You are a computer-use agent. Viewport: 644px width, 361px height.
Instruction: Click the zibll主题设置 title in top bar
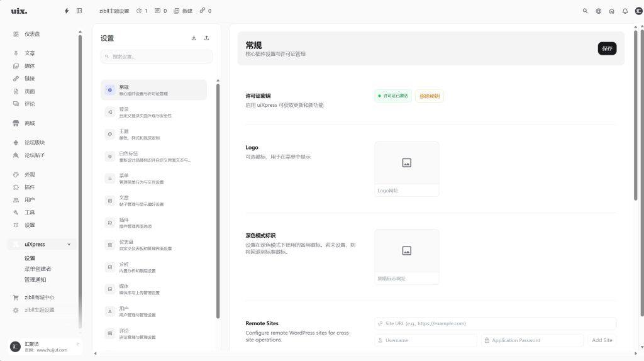(x=114, y=11)
